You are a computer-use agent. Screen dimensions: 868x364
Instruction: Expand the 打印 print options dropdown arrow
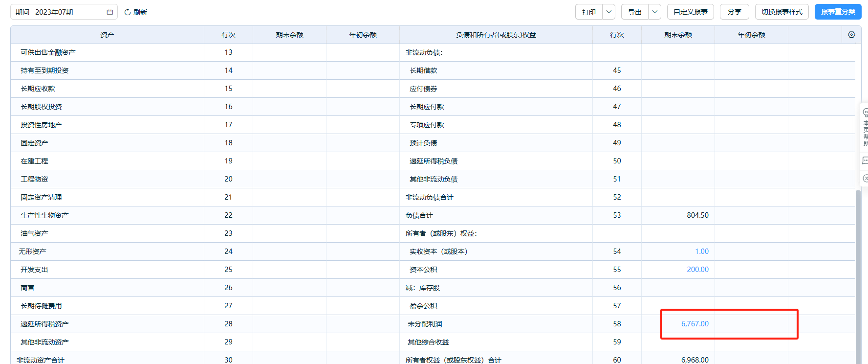point(608,12)
